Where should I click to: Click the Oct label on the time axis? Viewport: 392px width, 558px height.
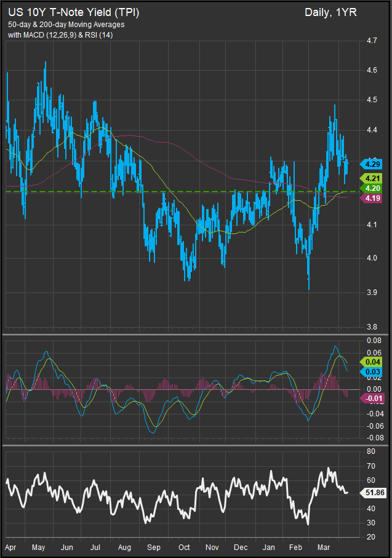[x=183, y=547]
